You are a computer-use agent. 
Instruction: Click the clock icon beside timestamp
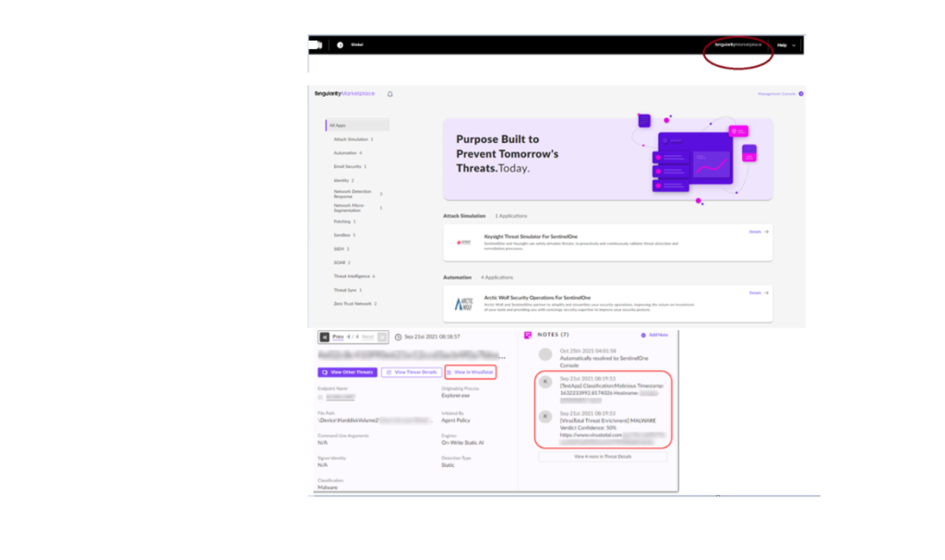pos(398,337)
